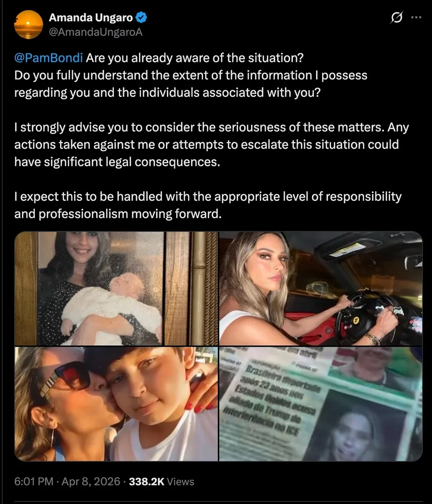This screenshot has width=432, height=504.
Task: Click the 6:01 PM Apr 8, 2026 timestamp
Action: 67,481
